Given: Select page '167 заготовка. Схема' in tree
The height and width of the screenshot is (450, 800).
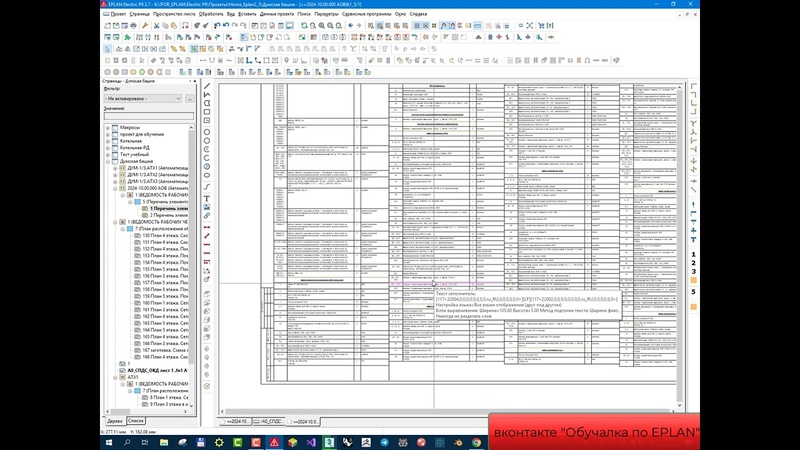Looking at the screenshot, I should click(165, 351).
